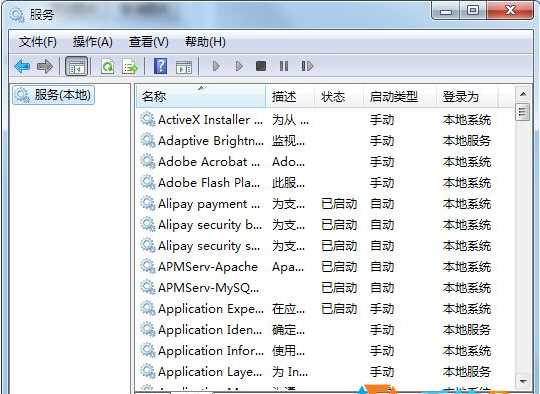Viewport: 540px width, 394px height.
Task: Click gear icon beside APMServ-MySQL
Action: pos(148,288)
